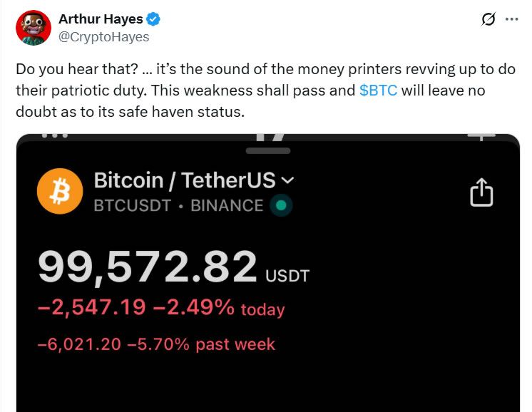Screen dimensions: 532x412
Task: Tap the share icon on the chart
Action: point(482,192)
